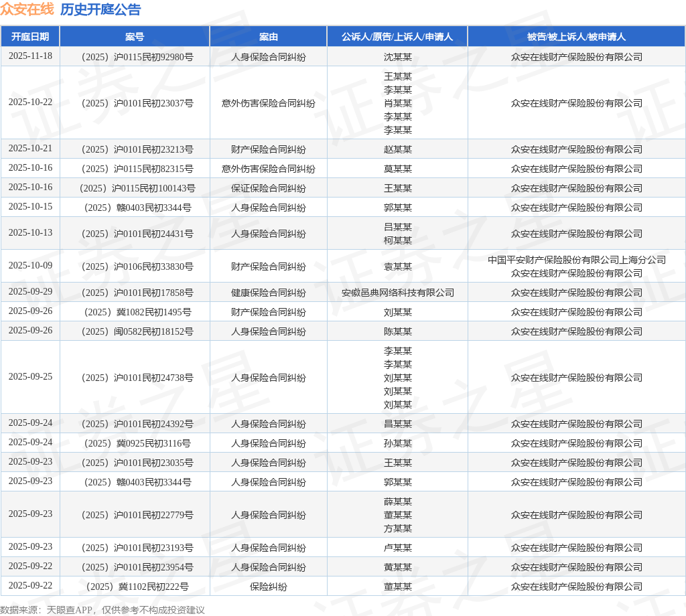Image resolution: width=686 pixels, height=616 pixels.
Task: Click the 保证保险合同纠纷 cause cell
Action: tap(268, 188)
